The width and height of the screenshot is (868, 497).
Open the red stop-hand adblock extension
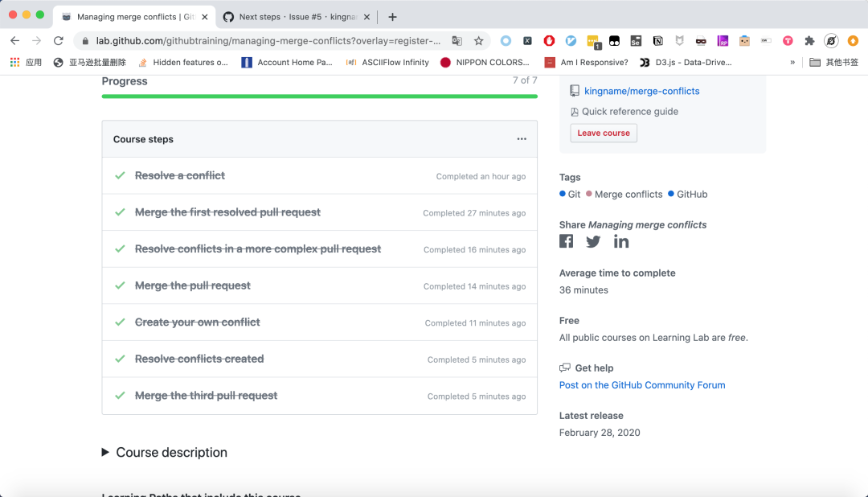point(549,40)
